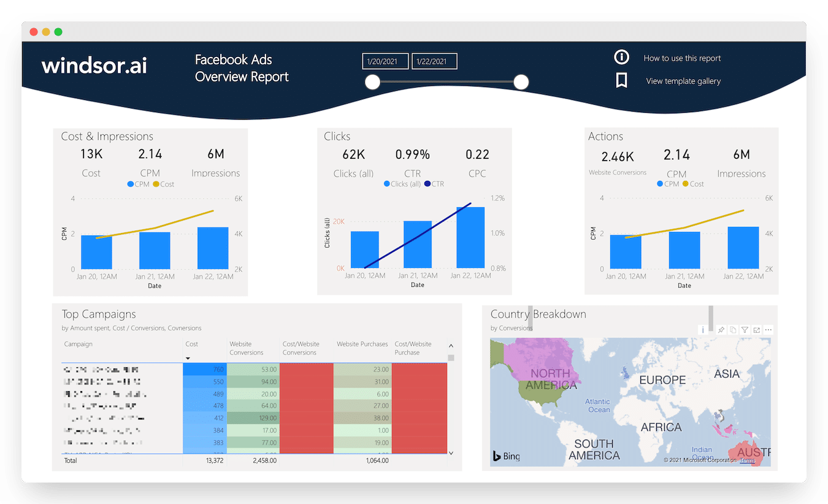This screenshot has height=504, width=828.
Task: Toggle Clicks (all) legend in Clicks chart
Action: 402,184
